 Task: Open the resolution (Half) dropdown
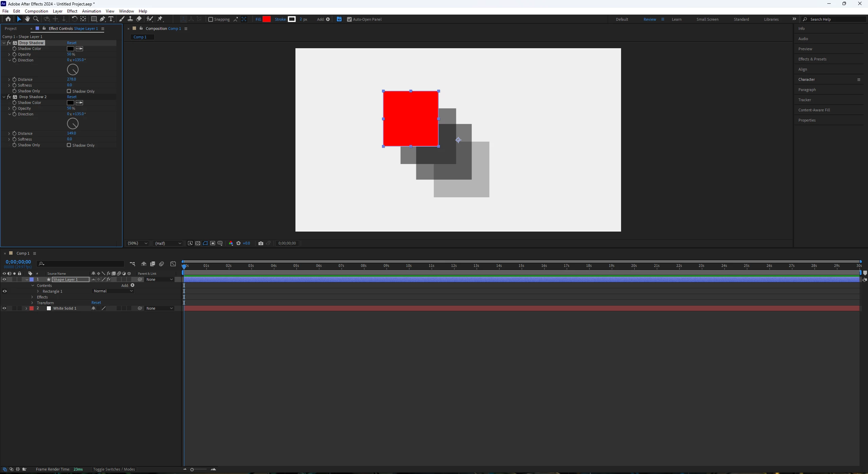[x=168, y=243]
